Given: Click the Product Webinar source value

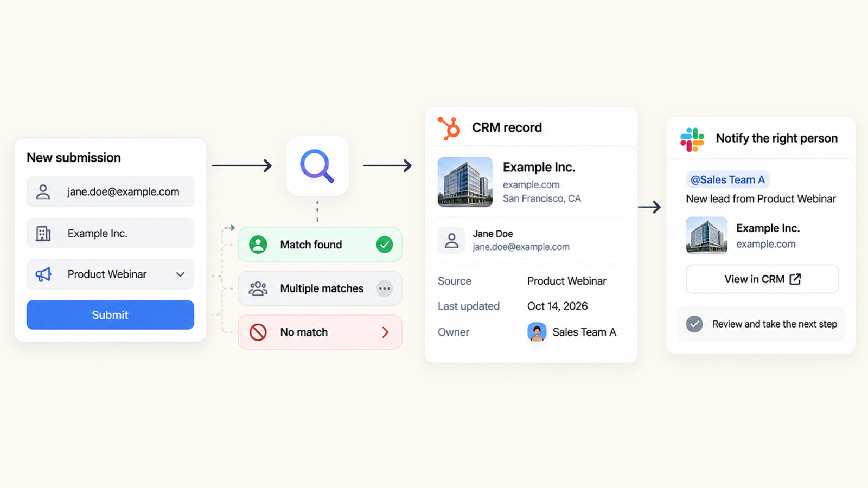Looking at the screenshot, I should (x=567, y=281).
